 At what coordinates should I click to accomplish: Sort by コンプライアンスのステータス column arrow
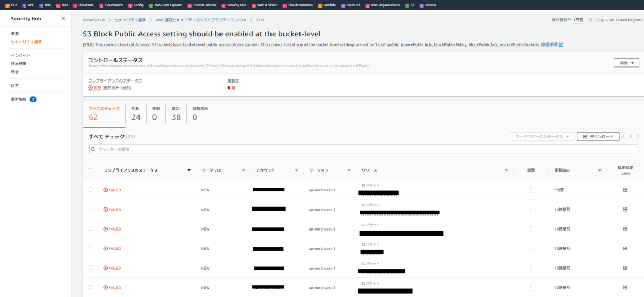point(189,170)
